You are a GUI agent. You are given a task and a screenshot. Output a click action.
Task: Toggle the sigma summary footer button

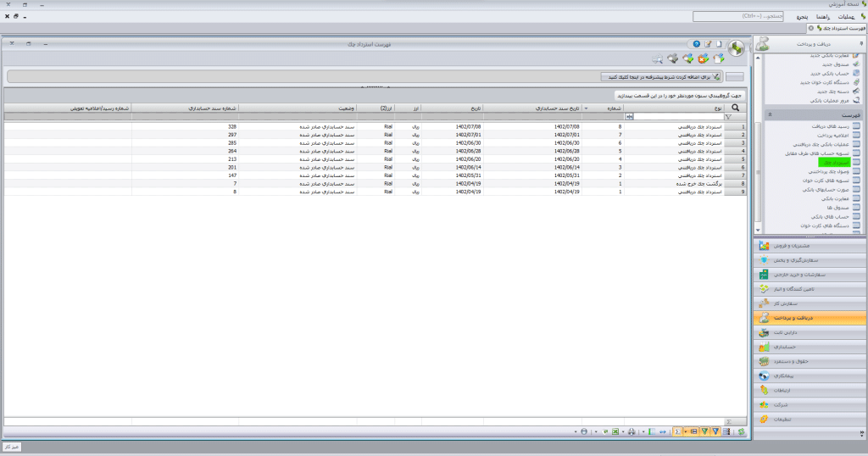(677, 431)
